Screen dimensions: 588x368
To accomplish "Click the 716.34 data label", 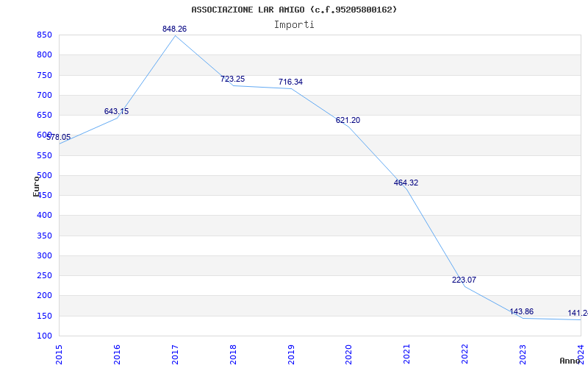I will click(290, 82).
